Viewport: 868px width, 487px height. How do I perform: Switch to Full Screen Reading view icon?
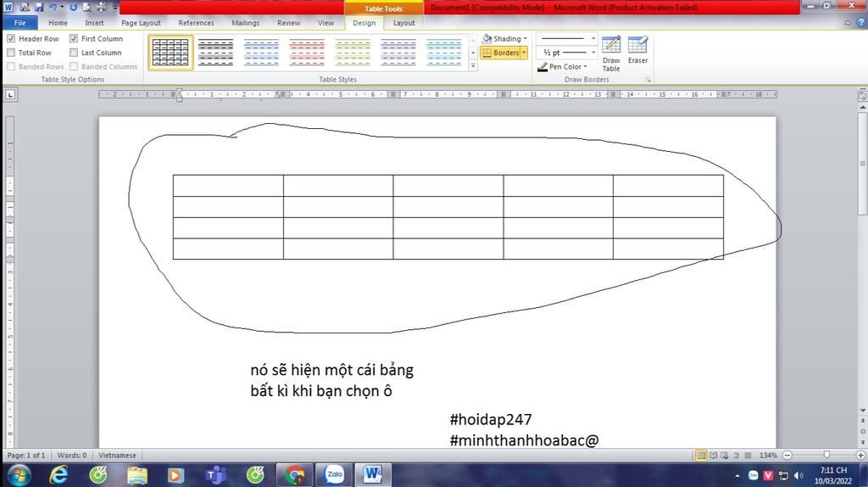click(714, 456)
